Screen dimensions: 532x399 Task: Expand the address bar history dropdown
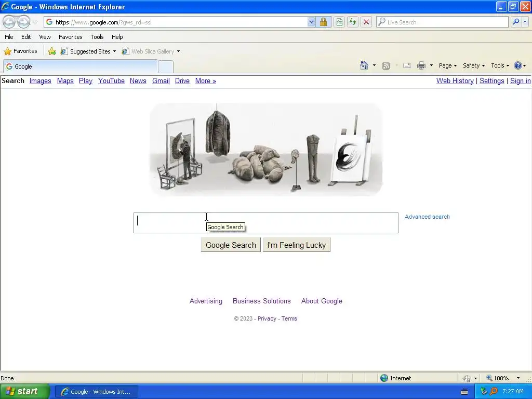[311, 22]
